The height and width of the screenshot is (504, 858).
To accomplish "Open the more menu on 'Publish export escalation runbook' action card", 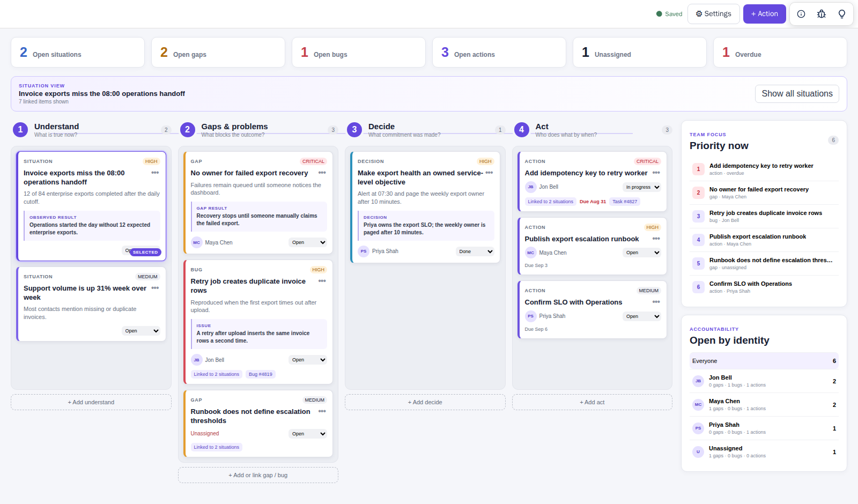I will point(656,239).
